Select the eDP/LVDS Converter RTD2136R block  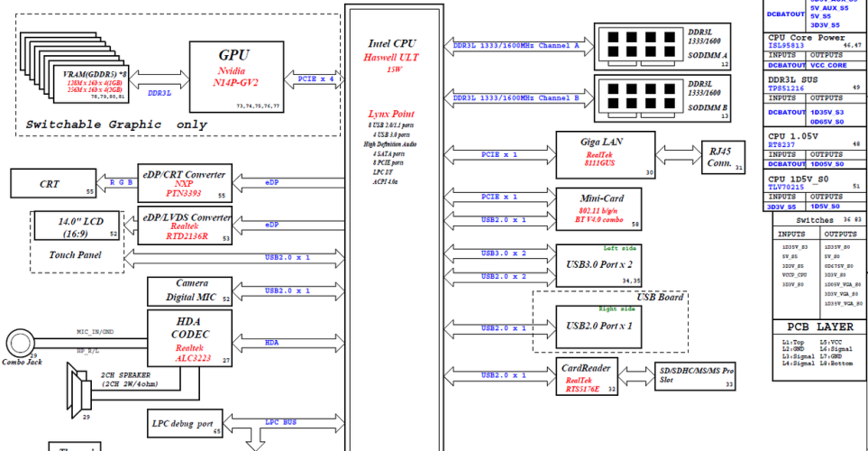pyautogui.click(x=185, y=226)
